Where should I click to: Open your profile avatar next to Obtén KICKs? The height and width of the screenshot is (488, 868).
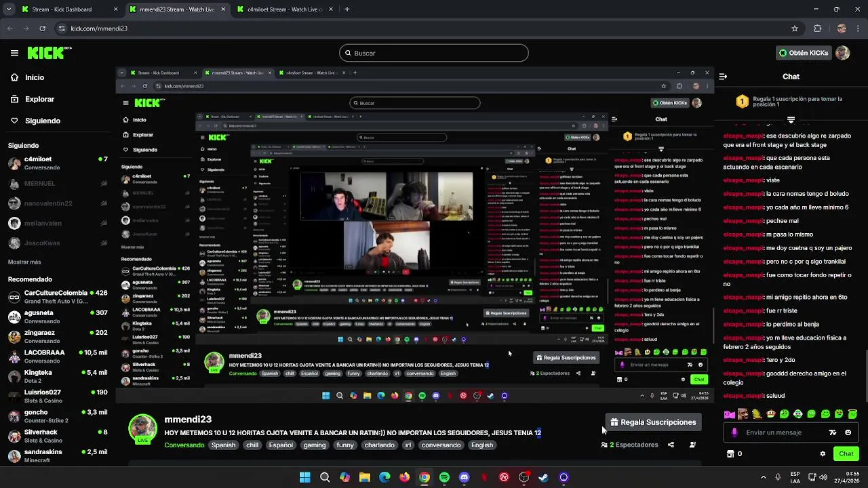(842, 53)
